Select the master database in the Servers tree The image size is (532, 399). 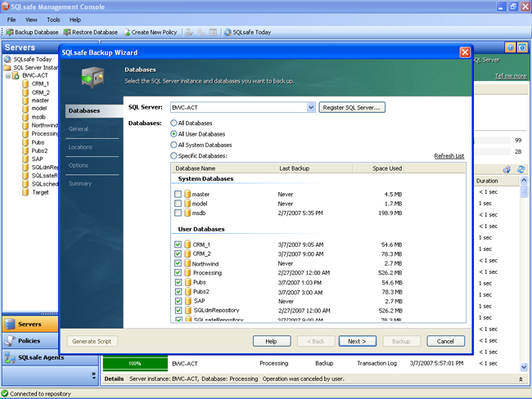[x=40, y=101]
